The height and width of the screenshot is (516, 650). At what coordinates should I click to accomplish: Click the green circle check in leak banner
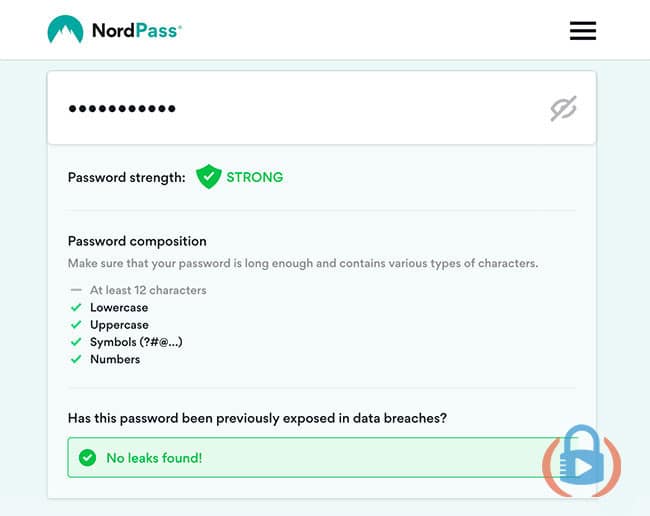pos(87,458)
